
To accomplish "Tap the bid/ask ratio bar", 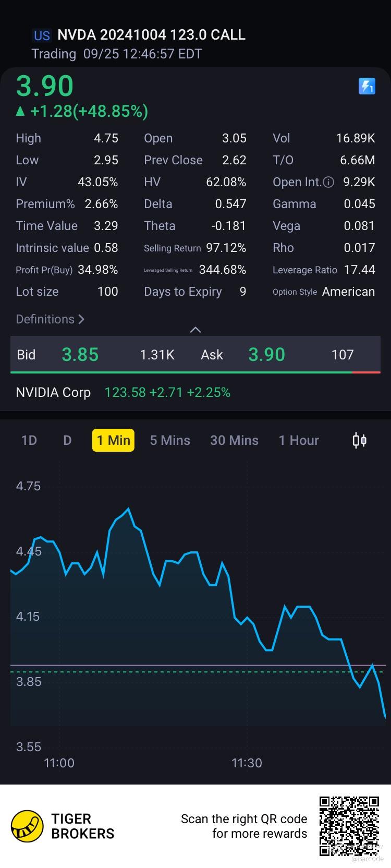I will pos(195,372).
